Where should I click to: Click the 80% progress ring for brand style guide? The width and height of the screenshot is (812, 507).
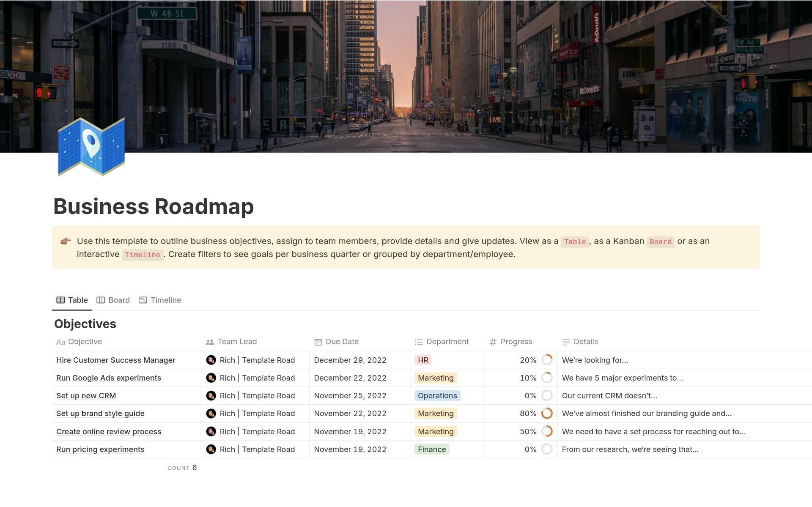[x=547, y=414]
